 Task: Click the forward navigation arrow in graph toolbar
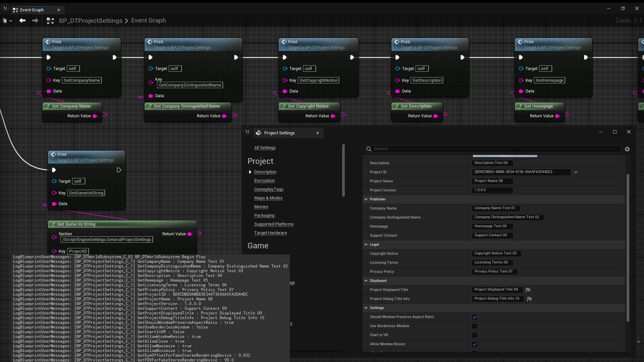click(x=35, y=21)
